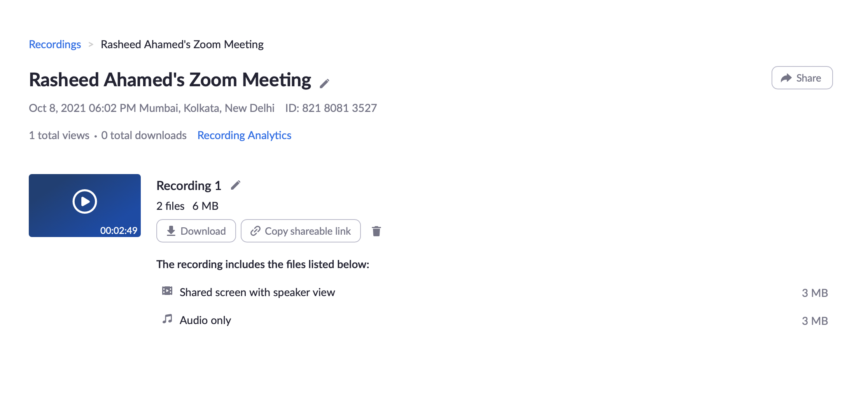The image size is (868, 415).
Task: Click the chain-link icon for shareable link
Action: 255,231
